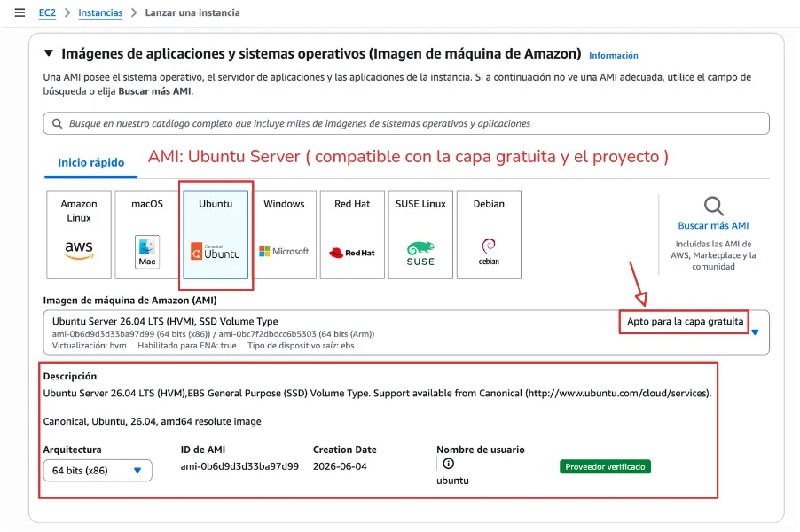Image resolution: width=800 pixels, height=532 pixels.
Task: Pick the Windows AMI tile
Action: 284,235
